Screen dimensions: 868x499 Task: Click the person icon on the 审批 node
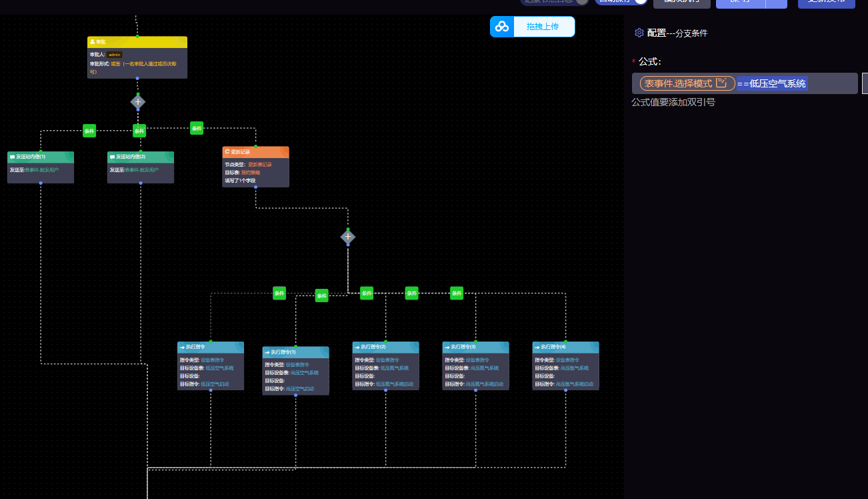tap(92, 42)
